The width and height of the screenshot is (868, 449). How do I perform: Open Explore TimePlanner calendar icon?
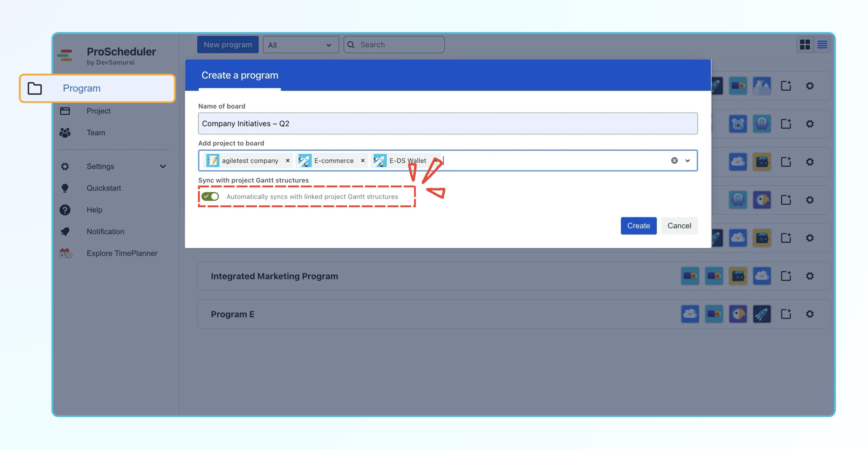[66, 253]
